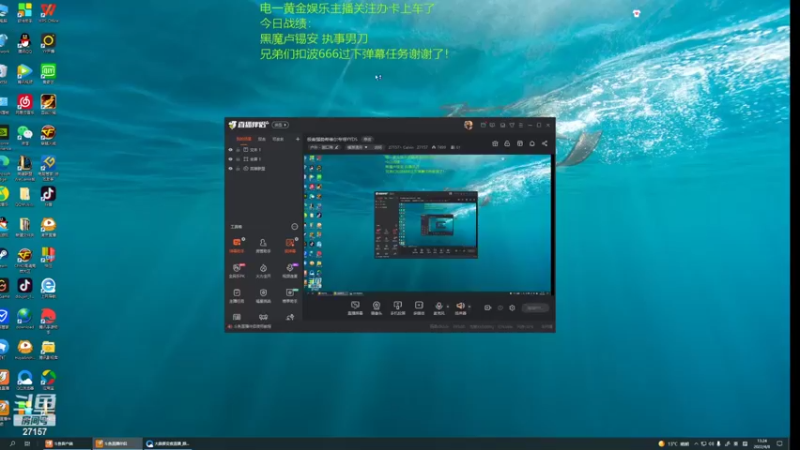Mute the microphone icon on the bottom bar
Viewport: 800px width, 450px height.
coord(439,308)
